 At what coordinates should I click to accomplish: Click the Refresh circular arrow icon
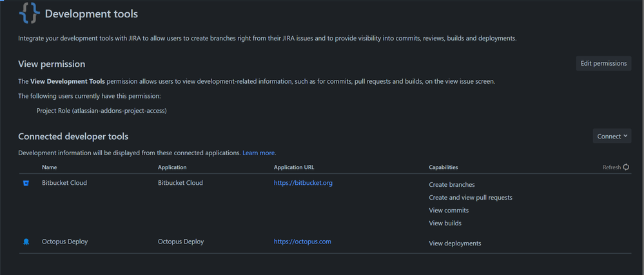pos(626,167)
